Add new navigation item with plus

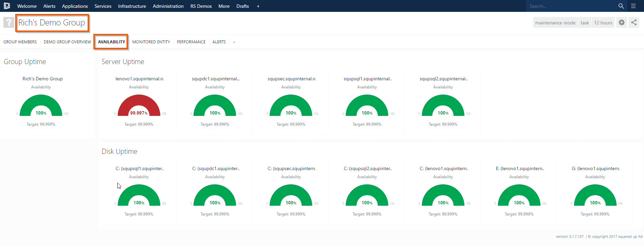click(258, 6)
